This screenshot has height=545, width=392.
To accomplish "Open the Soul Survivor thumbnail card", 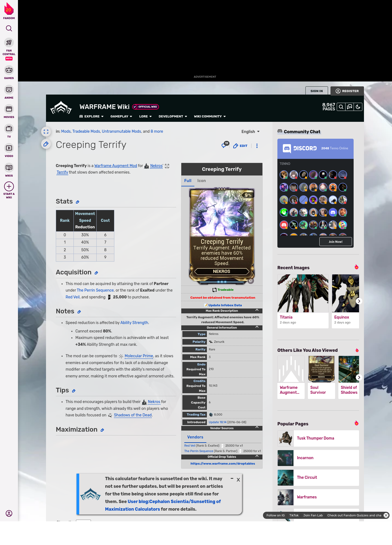I will tap(321, 377).
